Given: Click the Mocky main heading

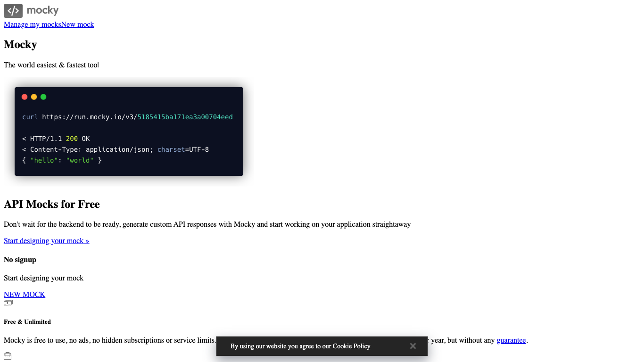Looking at the screenshot, I should coord(20,44).
